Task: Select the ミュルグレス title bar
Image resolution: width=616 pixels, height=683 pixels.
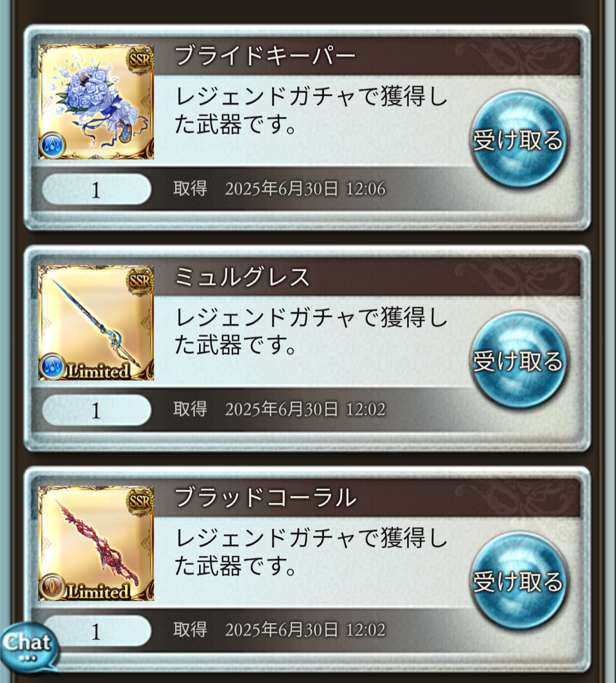Action: click(x=367, y=277)
